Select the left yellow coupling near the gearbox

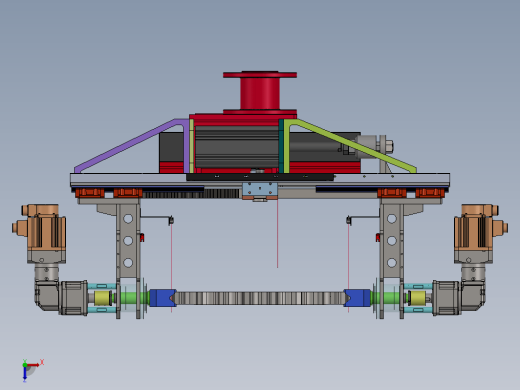tap(102, 298)
